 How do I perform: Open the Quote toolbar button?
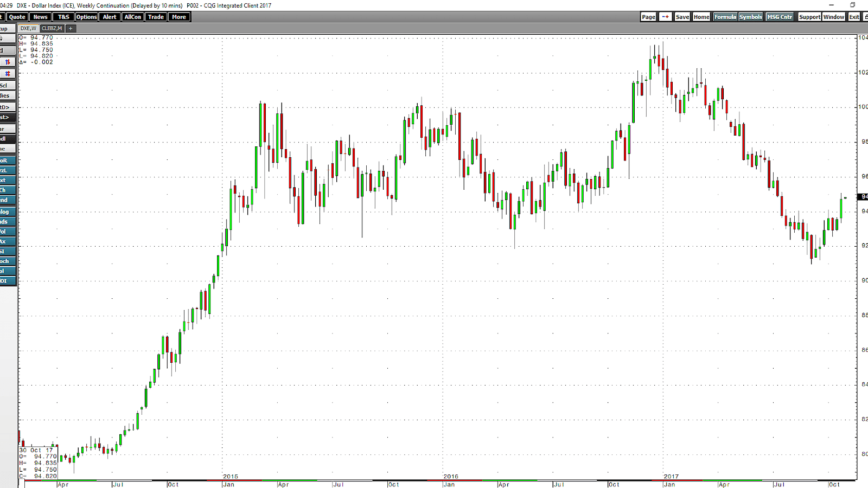click(17, 17)
